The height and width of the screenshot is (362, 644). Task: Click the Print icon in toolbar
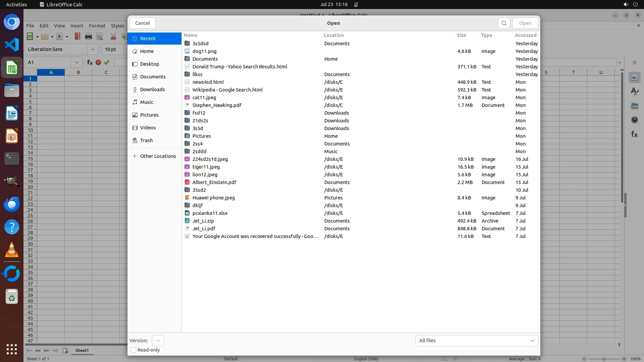click(x=89, y=37)
